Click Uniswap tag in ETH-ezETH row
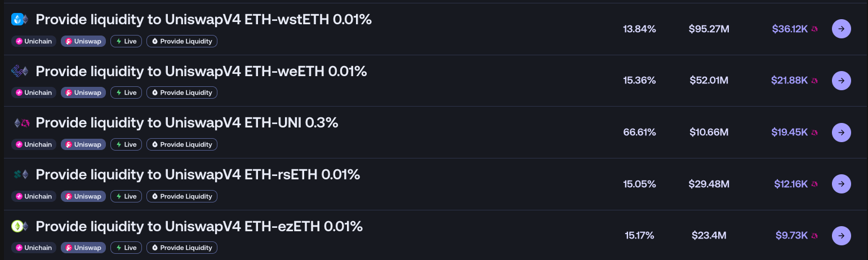The image size is (868, 260). (x=83, y=248)
